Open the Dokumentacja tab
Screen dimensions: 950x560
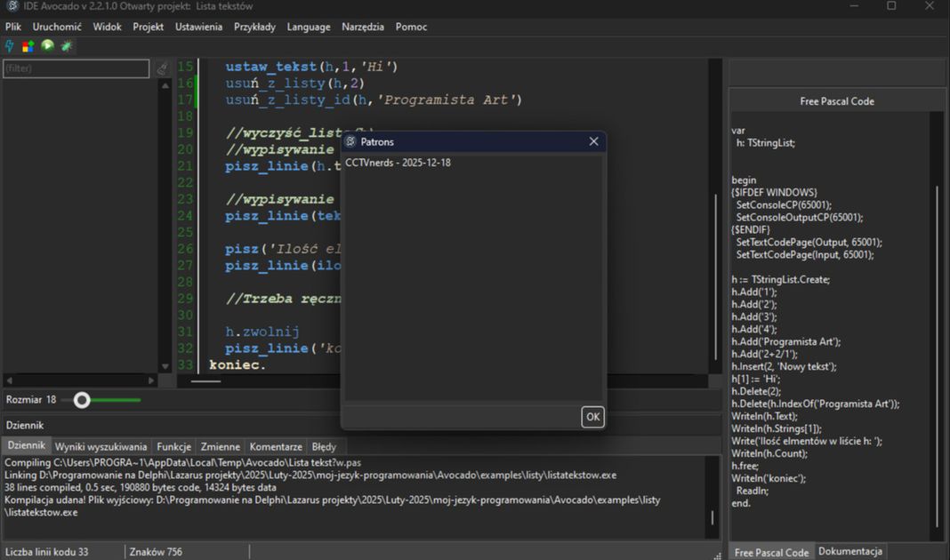coord(850,552)
